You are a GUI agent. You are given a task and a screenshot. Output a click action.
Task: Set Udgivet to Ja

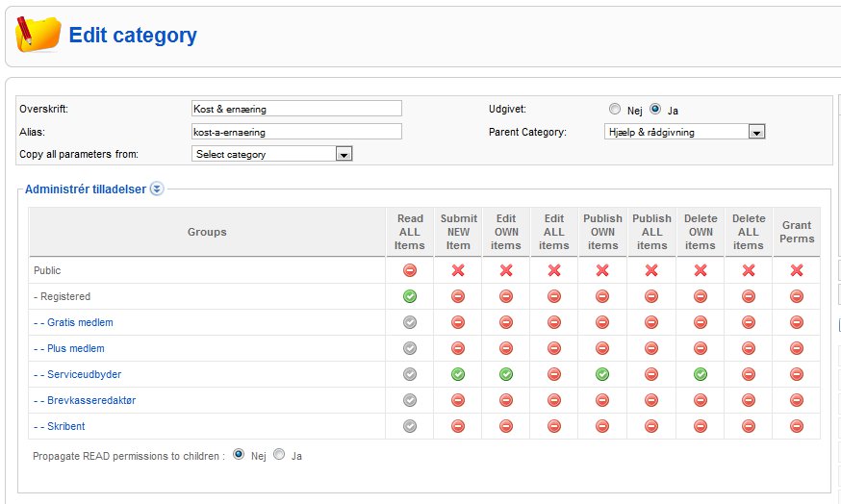[655, 109]
